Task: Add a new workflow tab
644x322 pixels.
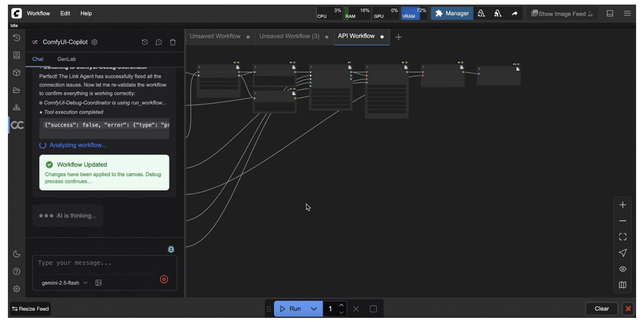Action: [399, 37]
